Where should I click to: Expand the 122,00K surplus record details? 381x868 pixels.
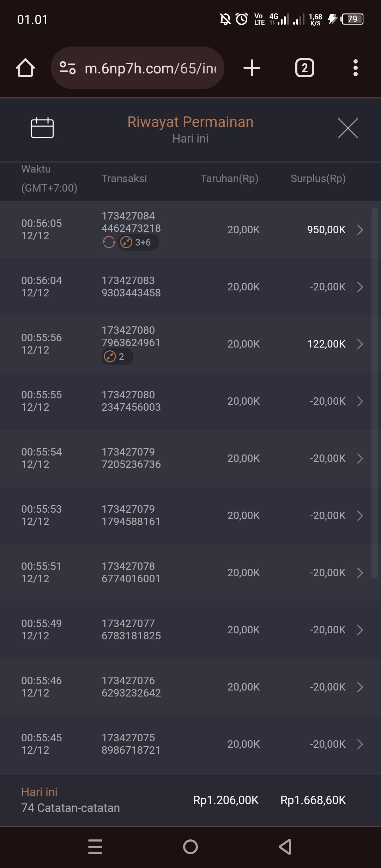coord(360,344)
